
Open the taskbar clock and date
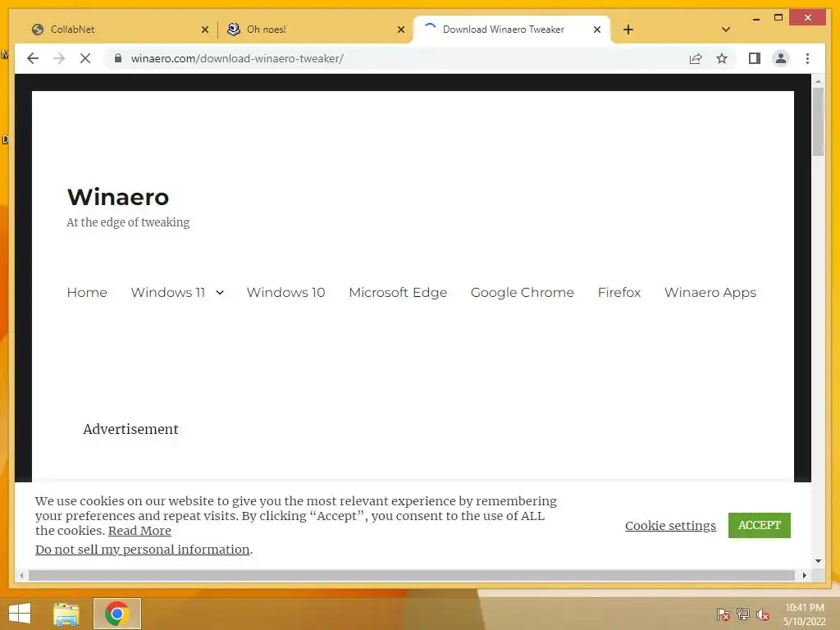click(804, 614)
